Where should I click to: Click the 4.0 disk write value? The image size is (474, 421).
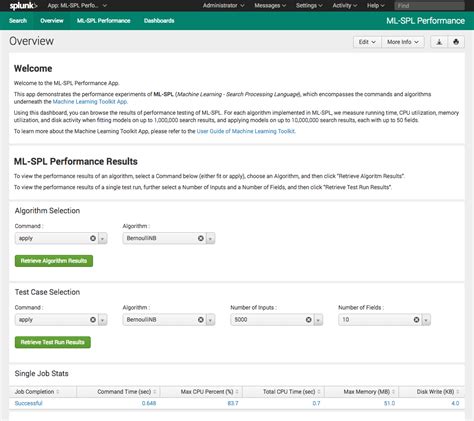[455, 403]
